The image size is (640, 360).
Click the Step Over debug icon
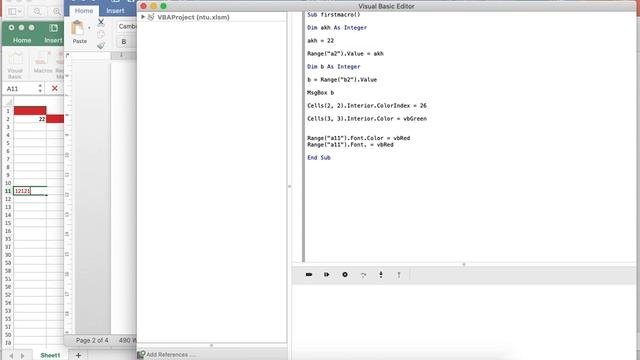[363, 275]
